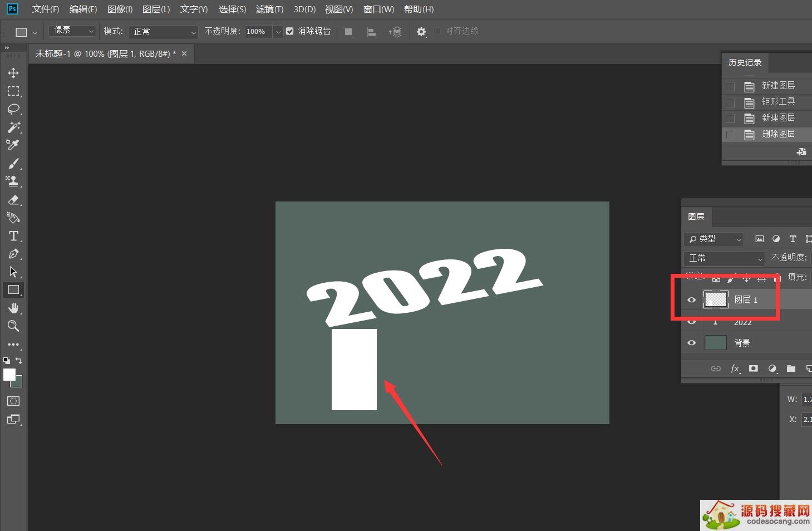Screen dimensions: 812x531
Task: Switch to the 历史记录 panel tab
Action: 745,62
